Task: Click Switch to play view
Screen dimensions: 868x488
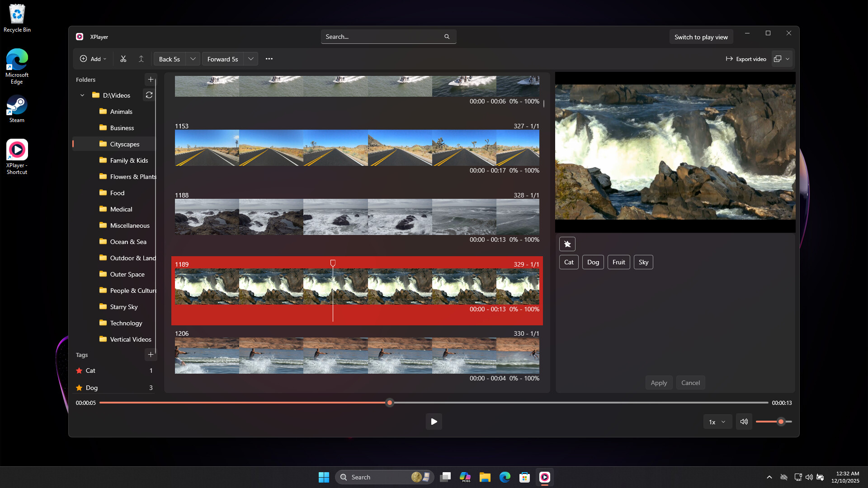Action: coord(701,37)
